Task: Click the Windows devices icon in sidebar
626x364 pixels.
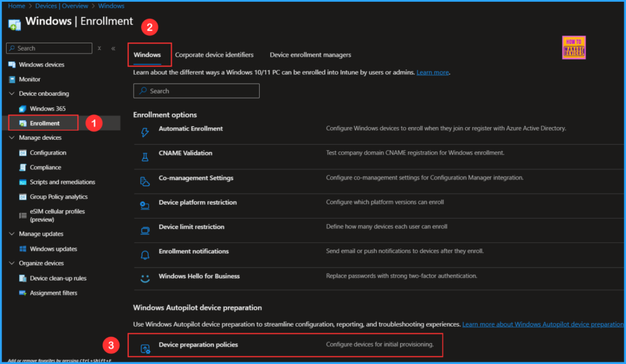Action: (12, 65)
